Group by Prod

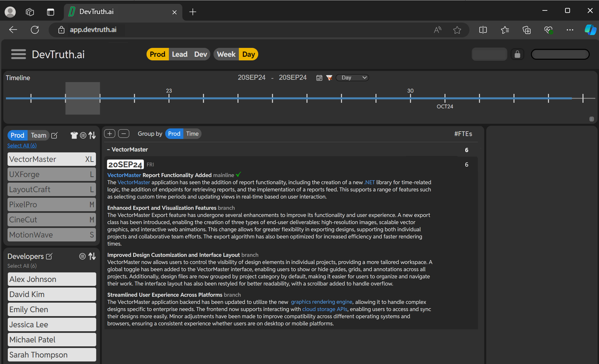174,134
